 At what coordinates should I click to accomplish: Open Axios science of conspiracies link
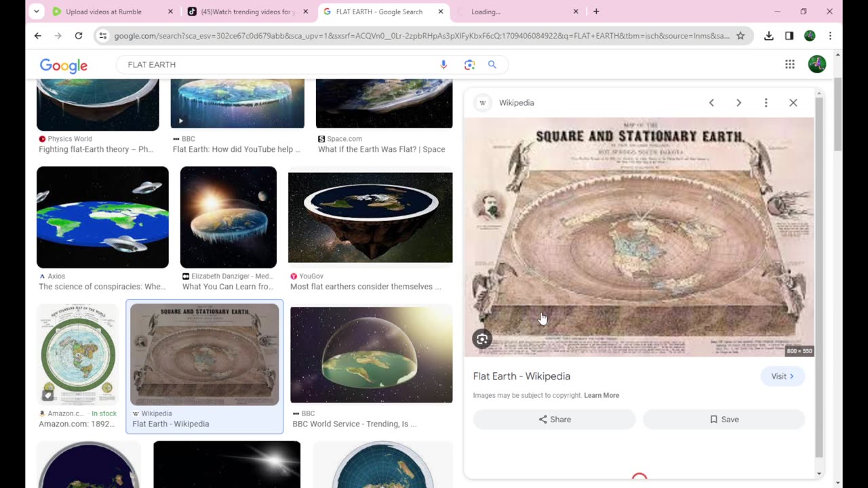102,287
